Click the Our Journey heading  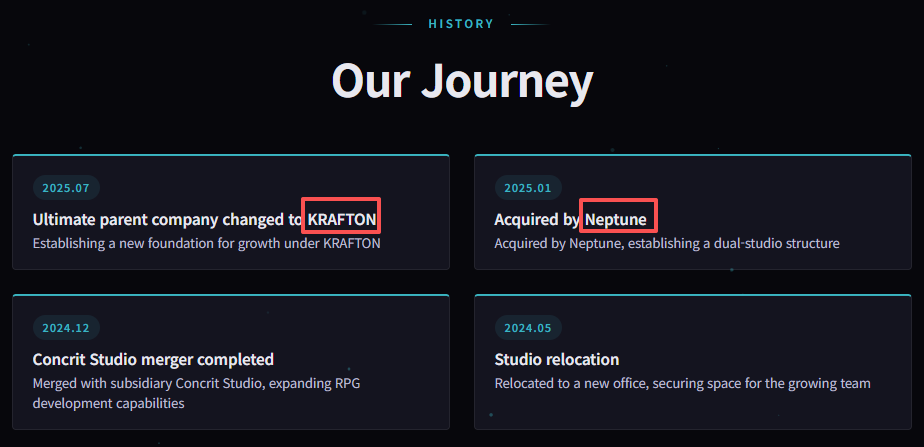pyautogui.click(x=462, y=81)
